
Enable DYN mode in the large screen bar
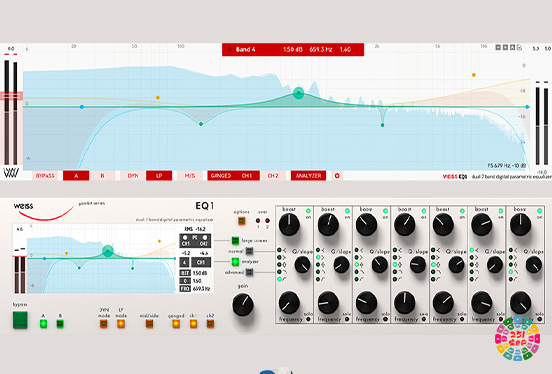click(133, 175)
